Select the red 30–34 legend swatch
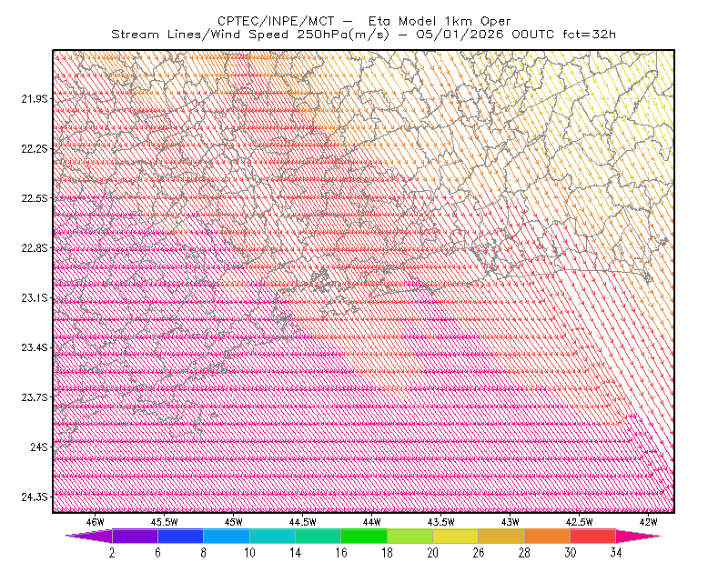Screen dimensions: 728x562 593,536
